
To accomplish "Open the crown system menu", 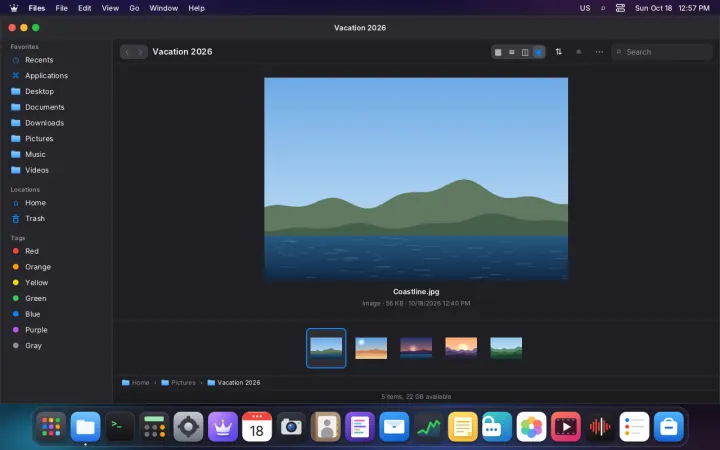I will point(14,8).
